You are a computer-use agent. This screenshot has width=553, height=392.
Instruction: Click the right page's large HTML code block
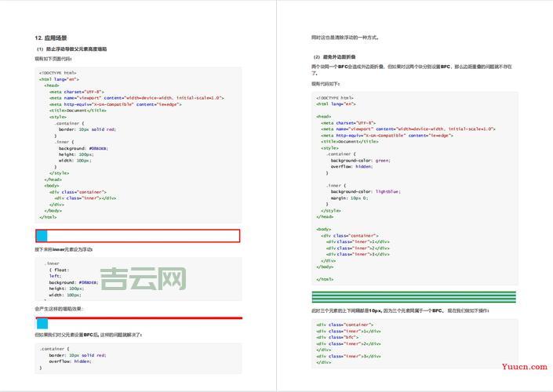coord(414,187)
